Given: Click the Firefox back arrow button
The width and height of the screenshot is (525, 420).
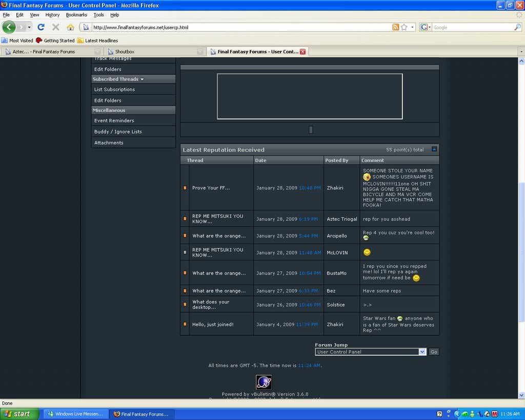Looking at the screenshot, I should pyautogui.click(x=9, y=27).
